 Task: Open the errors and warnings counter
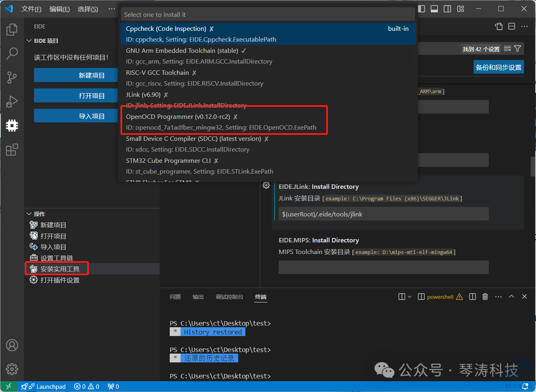tap(86, 386)
